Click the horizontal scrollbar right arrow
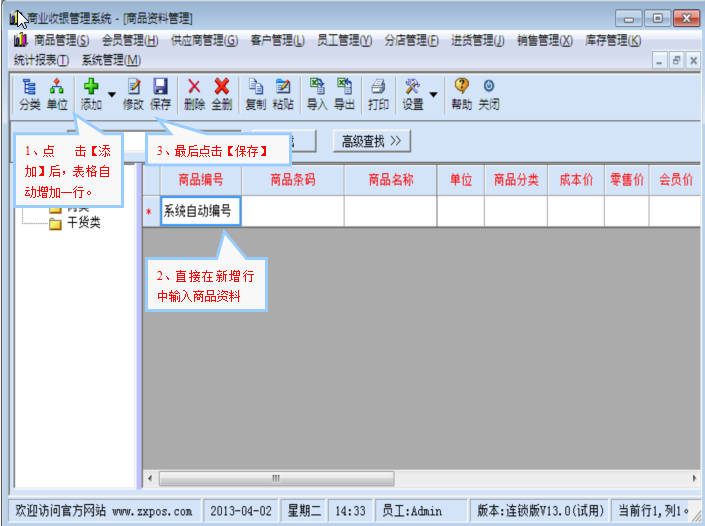Screen dimensions: 705x526 coord(693,478)
